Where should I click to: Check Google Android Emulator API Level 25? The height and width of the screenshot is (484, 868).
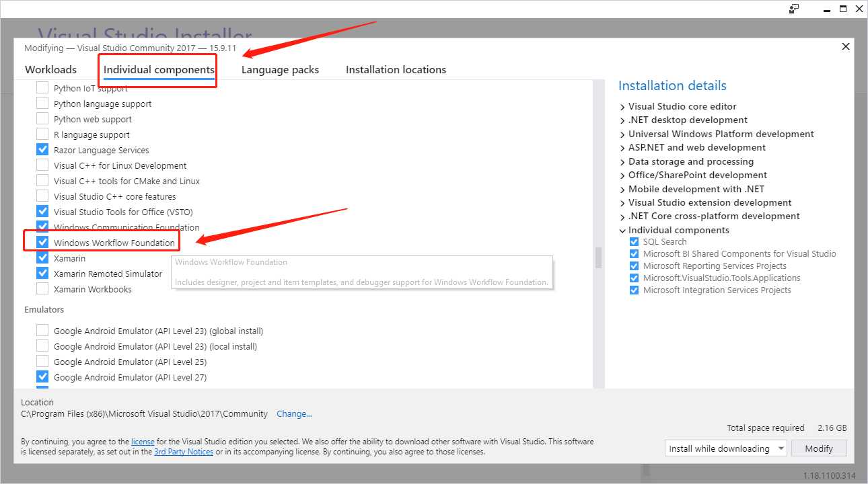click(42, 362)
